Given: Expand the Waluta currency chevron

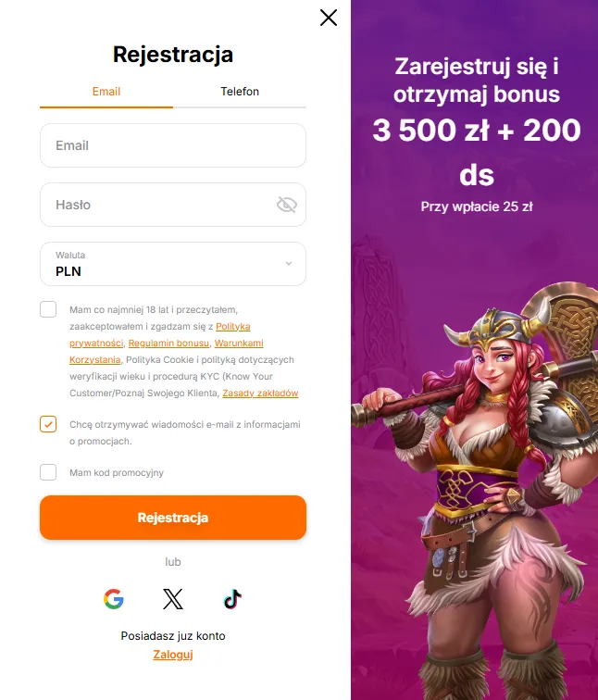Looking at the screenshot, I should [x=289, y=263].
